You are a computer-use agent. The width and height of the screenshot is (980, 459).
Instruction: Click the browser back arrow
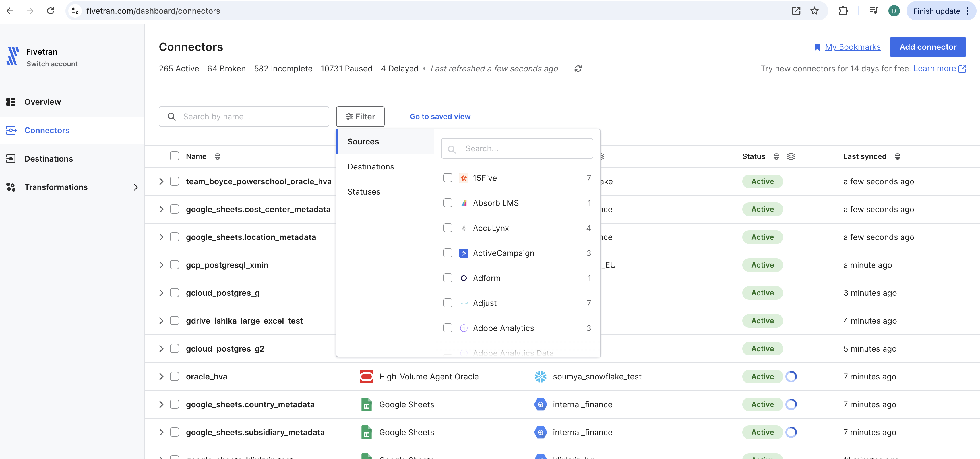[x=10, y=11]
